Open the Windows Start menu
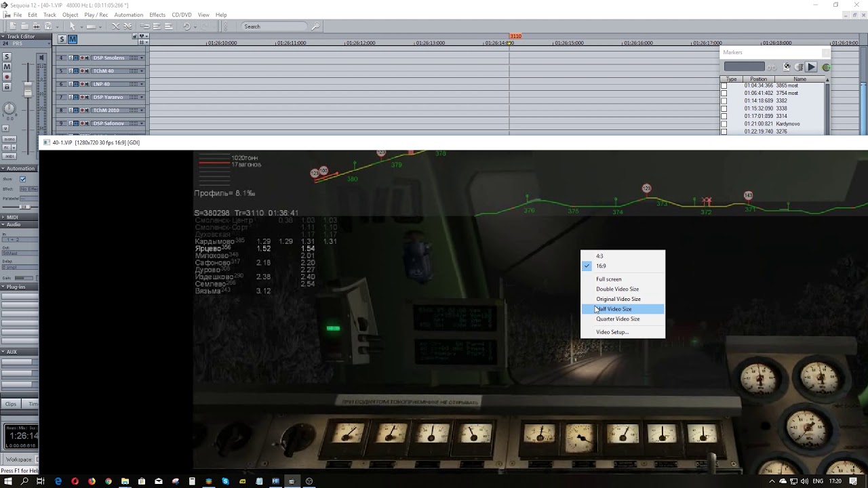The image size is (868, 488). (x=8, y=481)
